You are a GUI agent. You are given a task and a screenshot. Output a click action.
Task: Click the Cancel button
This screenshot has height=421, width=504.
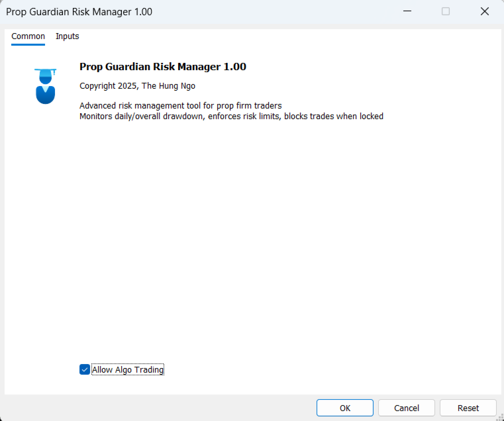(x=407, y=408)
